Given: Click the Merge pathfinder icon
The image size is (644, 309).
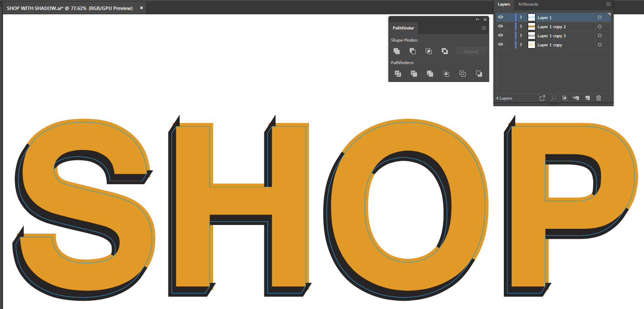Looking at the screenshot, I should pos(430,74).
